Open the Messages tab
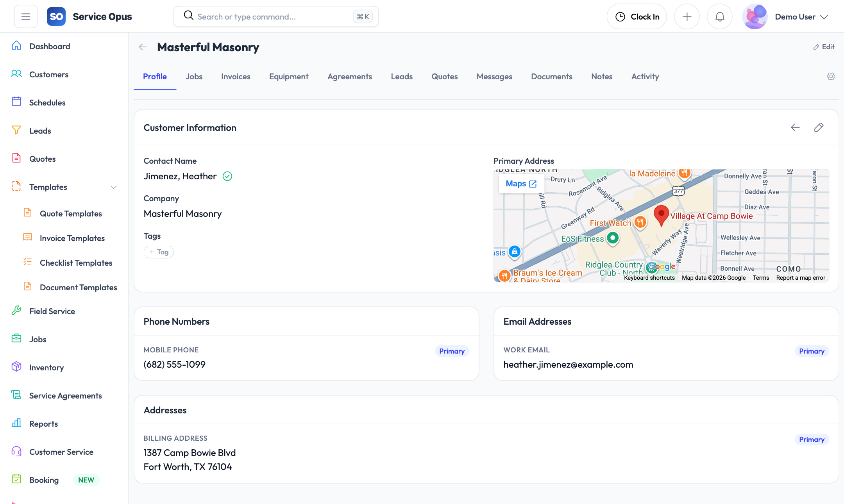 click(x=494, y=77)
